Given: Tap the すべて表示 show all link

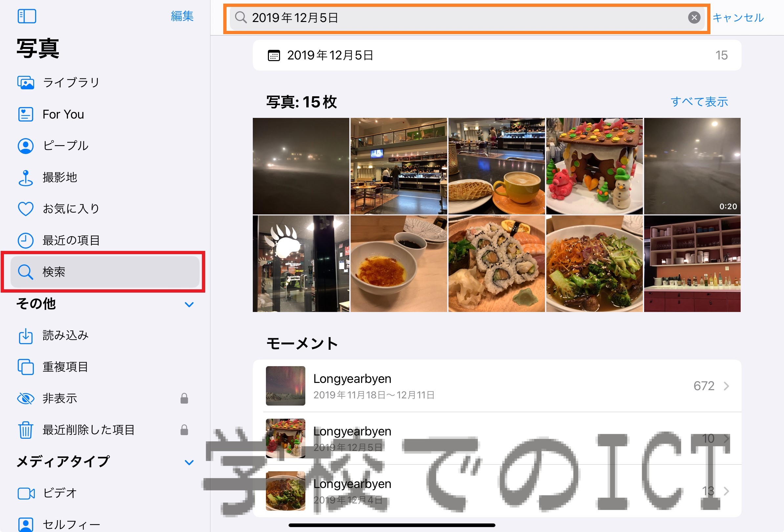Looking at the screenshot, I should [699, 101].
